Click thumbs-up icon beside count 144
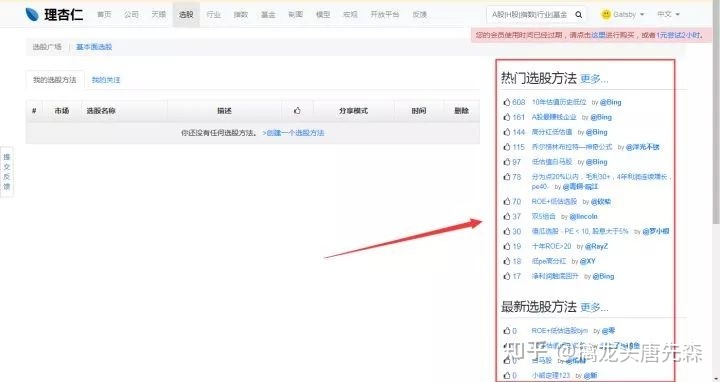 [506, 132]
